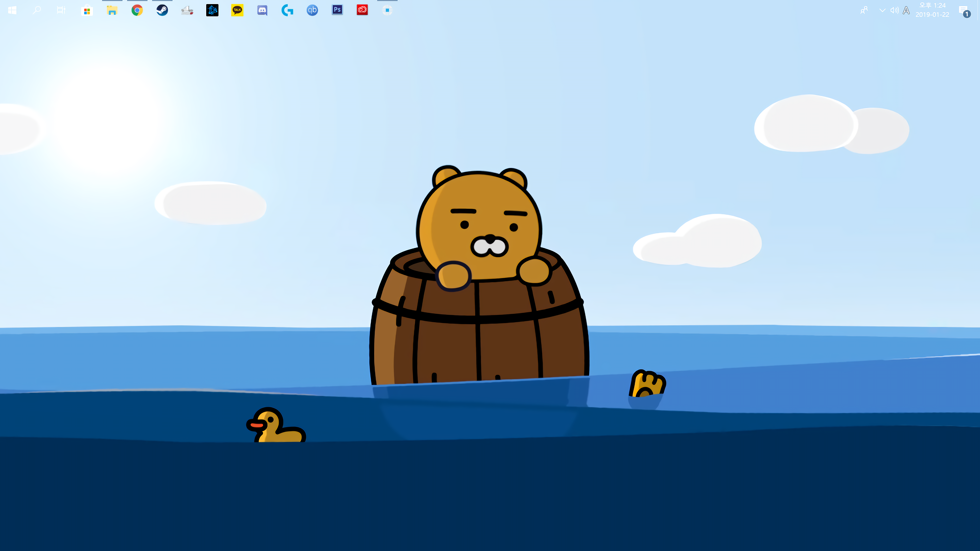The width and height of the screenshot is (980, 551).
Task: Expand hidden system tray icons
Action: coord(882,10)
